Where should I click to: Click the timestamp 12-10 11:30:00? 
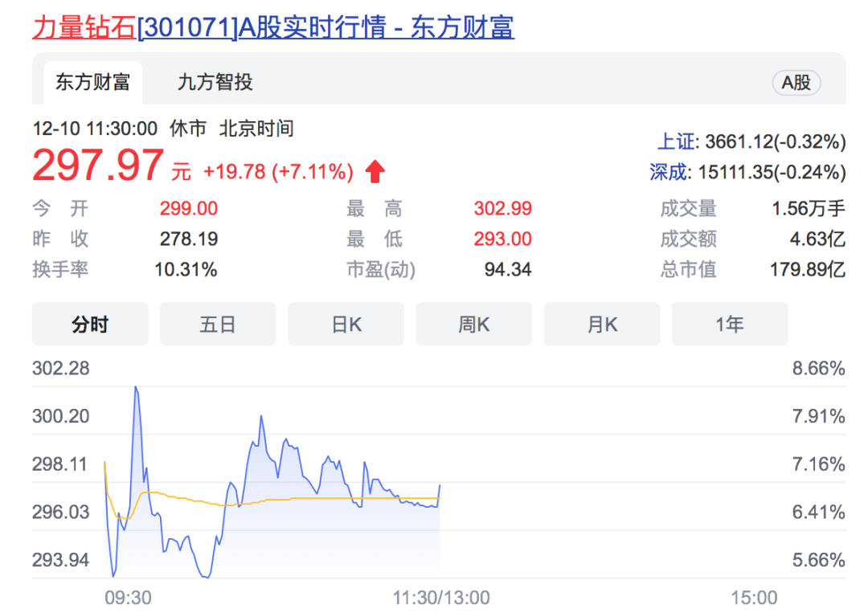point(95,129)
